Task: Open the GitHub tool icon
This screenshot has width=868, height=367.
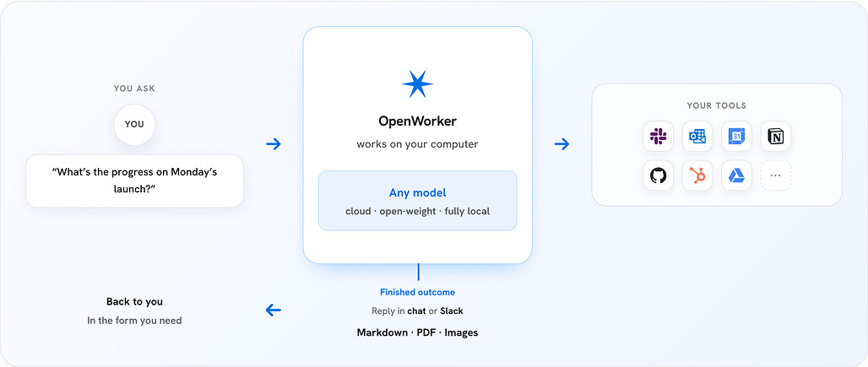Action: (659, 175)
